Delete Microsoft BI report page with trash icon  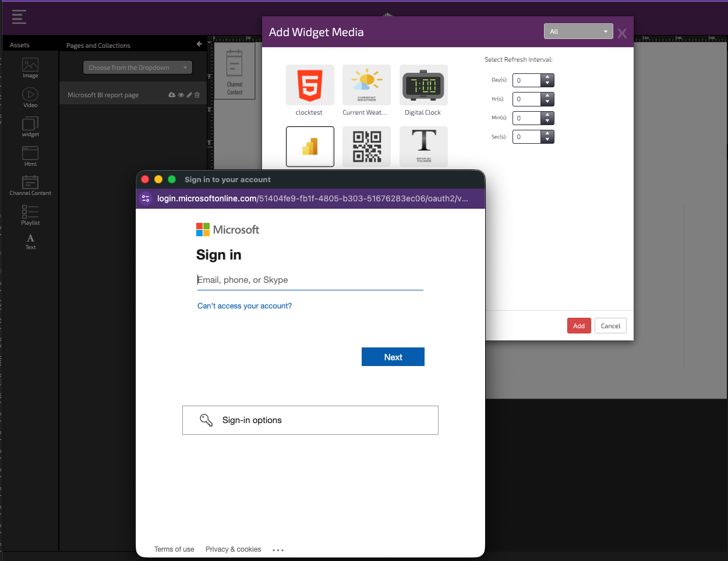pyautogui.click(x=197, y=95)
